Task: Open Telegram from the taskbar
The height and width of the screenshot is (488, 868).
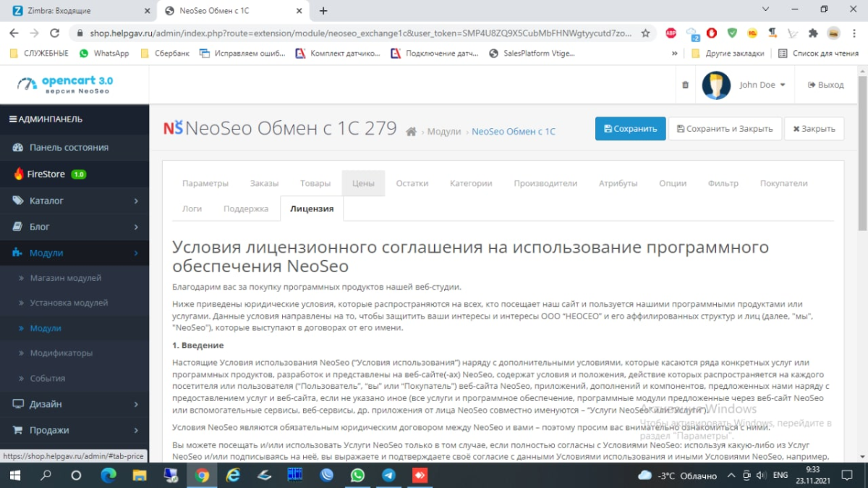Action: (388, 475)
